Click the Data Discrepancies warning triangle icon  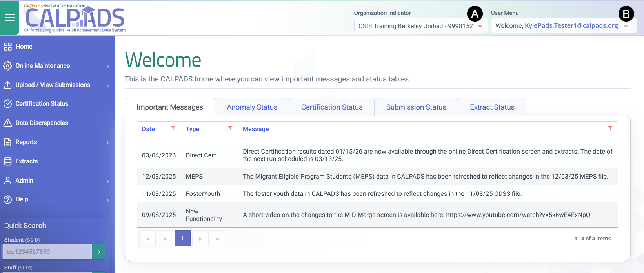pyautogui.click(x=8, y=123)
